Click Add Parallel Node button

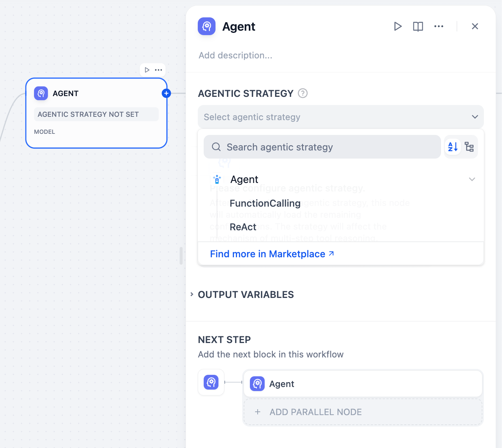(363, 412)
